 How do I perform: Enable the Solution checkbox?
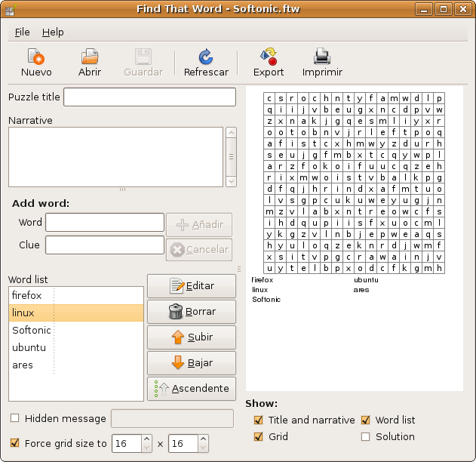pyautogui.click(x=366, y=436)
